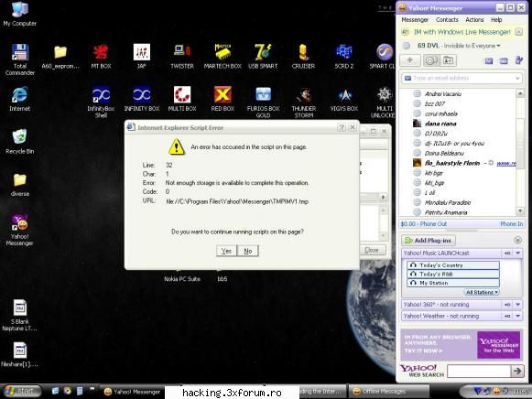Launch Yahoo! Messenger desktop shortcut

19,231
